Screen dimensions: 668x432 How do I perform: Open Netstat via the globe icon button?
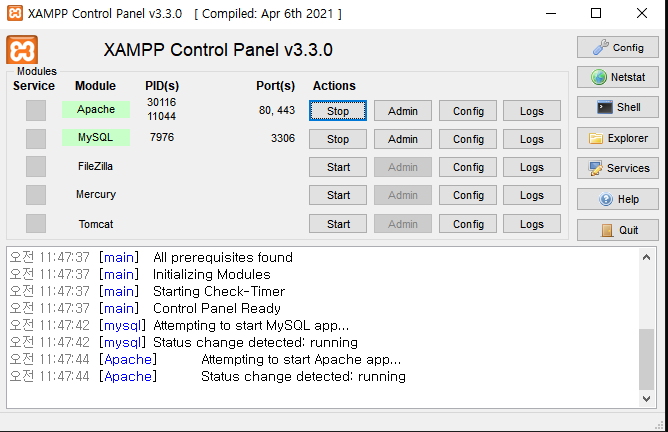(x=618, y=77)
